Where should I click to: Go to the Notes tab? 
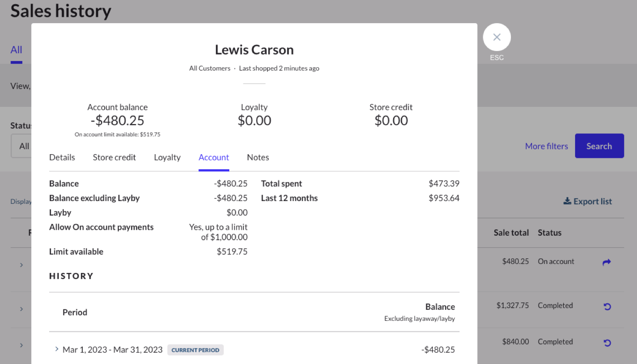point(258,157)
